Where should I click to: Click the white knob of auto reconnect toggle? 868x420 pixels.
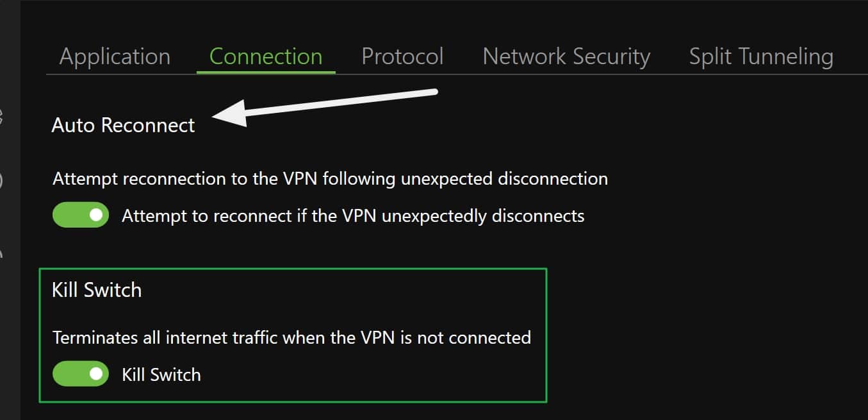point(97,215)
